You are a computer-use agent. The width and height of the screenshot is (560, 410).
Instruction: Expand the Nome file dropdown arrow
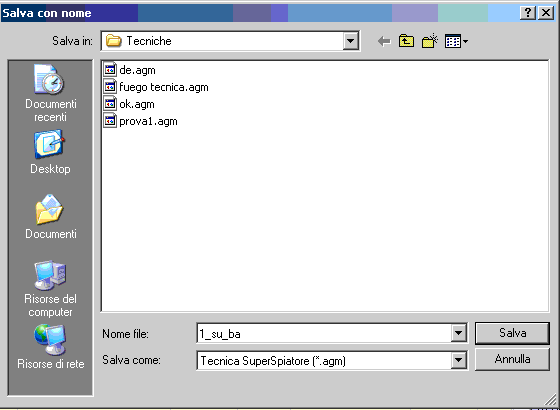(x=458, y=334)
